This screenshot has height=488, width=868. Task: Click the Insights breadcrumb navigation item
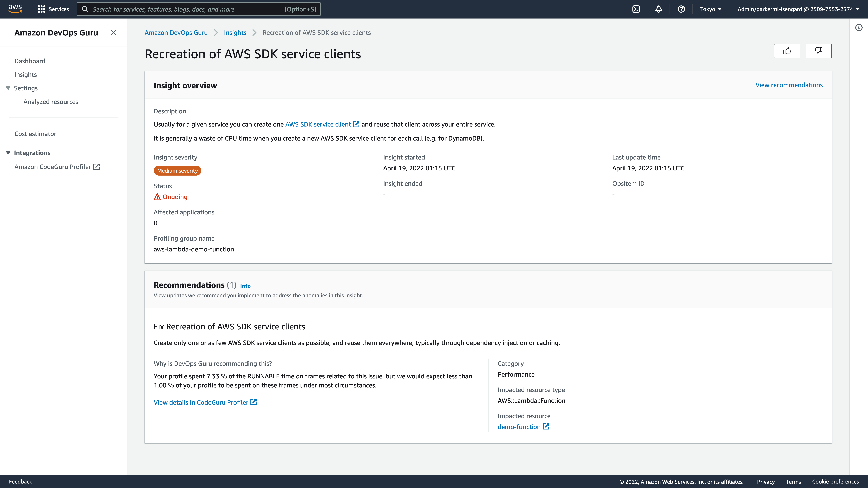coord(235,32)
